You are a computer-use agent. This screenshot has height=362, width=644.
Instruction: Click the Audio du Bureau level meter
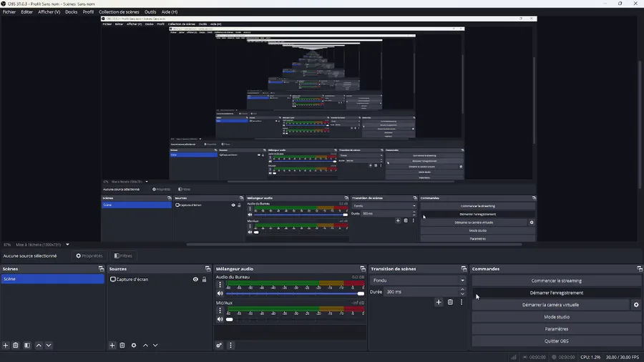click(x=295, y=283)
